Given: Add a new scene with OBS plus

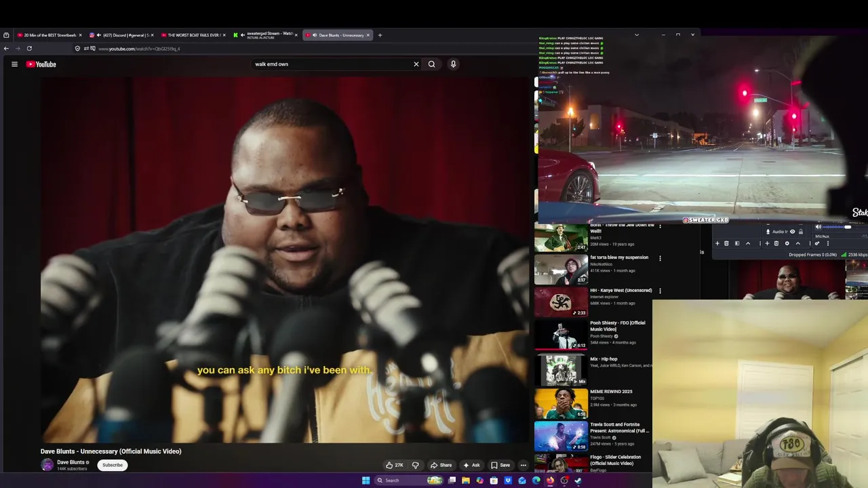Looking at the screenshot, I should coord(717,243).
